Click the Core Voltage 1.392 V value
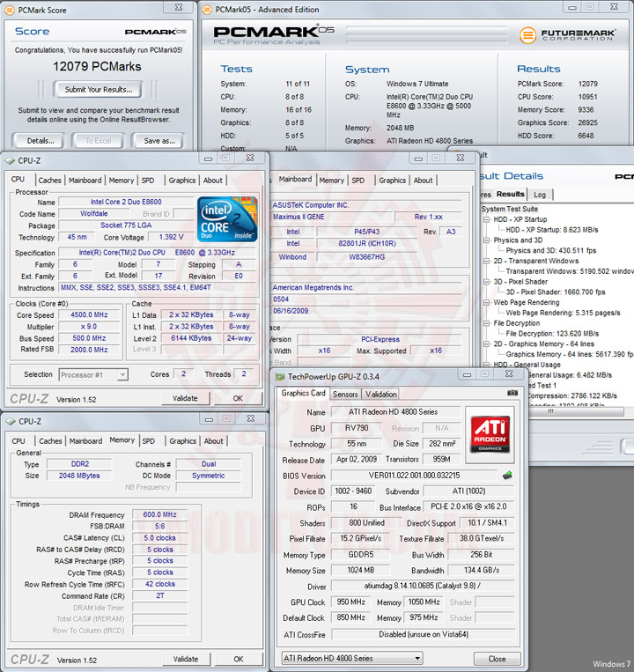The height and width of the screenshot is (672, 634). pos(171,237)
